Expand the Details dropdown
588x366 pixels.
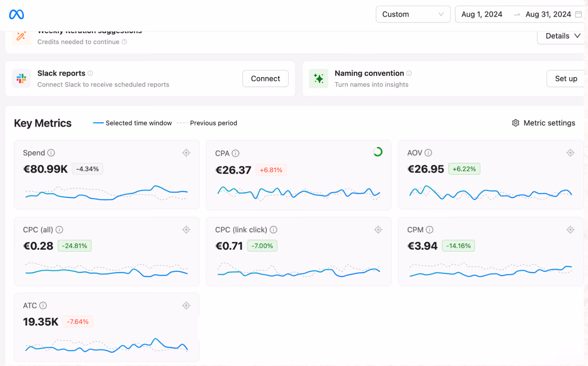(x=562, y=36)
